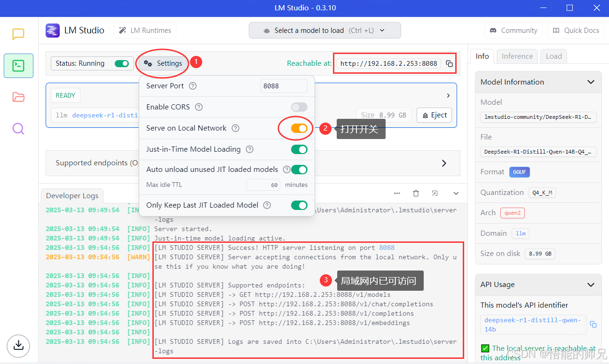Viewport: 609px width, 364px height.
Task: Click the log line POST /v1/embeddings
Action: (282, 323)
